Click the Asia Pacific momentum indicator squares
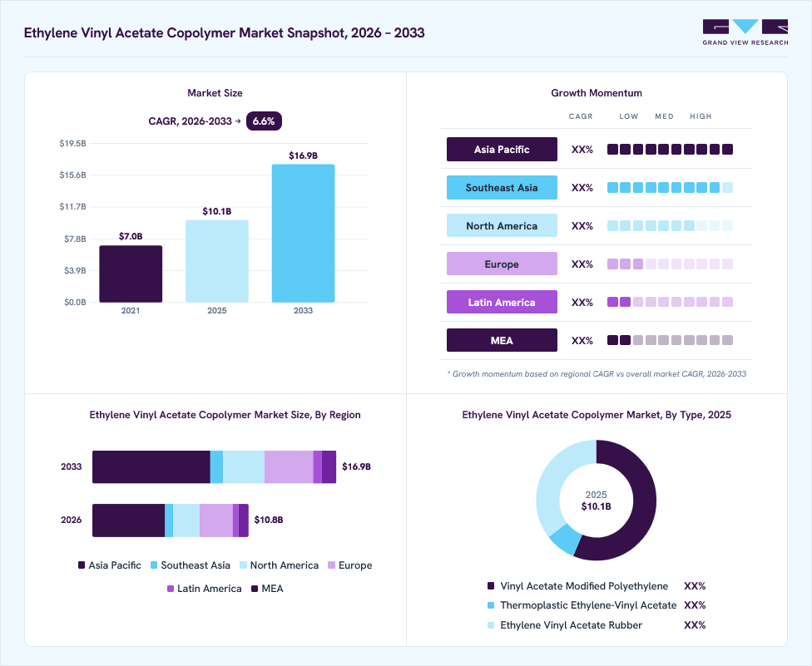 coord(670,150)
